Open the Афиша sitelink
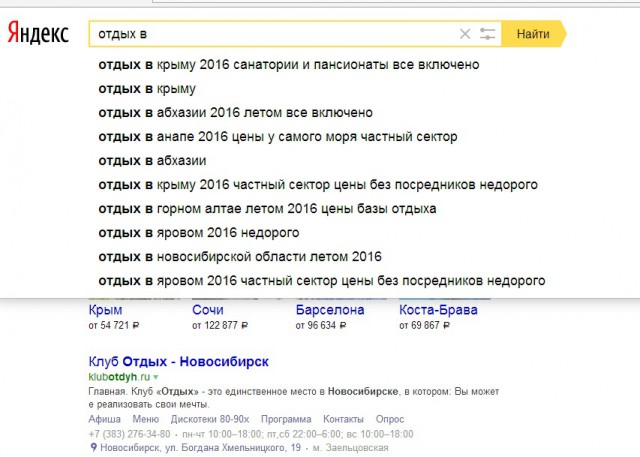The width and height of the screenshot is (640, 457). click(104, 419)
